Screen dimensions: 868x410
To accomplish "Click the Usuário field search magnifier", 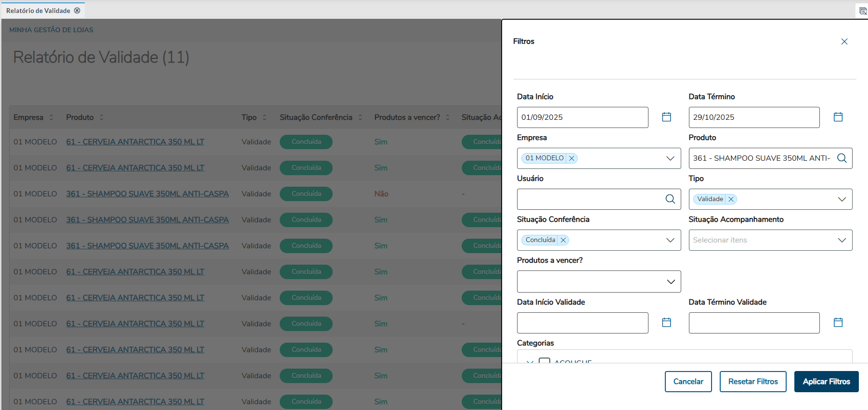I will [670, 199].
